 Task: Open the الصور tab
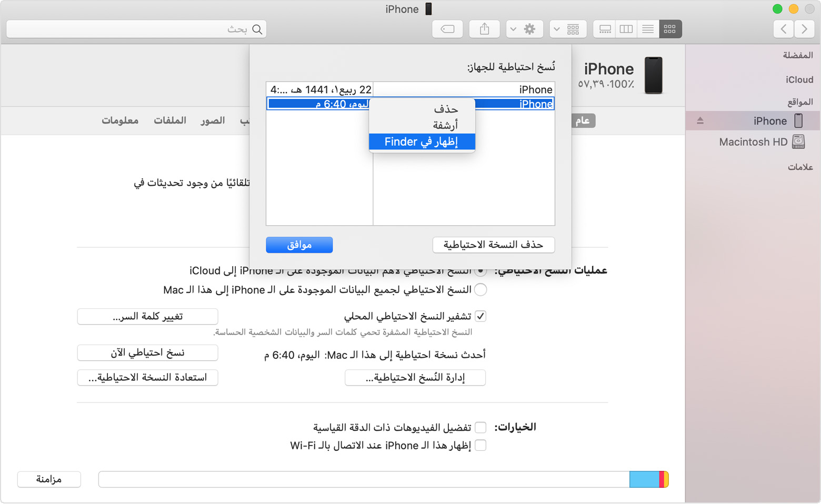tap(213, 120)
